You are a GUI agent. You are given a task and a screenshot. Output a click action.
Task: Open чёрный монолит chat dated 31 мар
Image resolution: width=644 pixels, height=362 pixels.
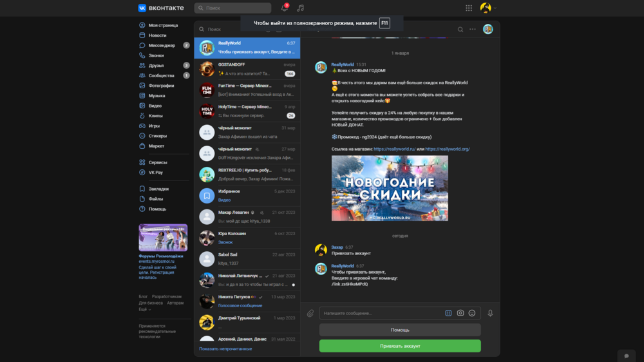pos(247,132)
